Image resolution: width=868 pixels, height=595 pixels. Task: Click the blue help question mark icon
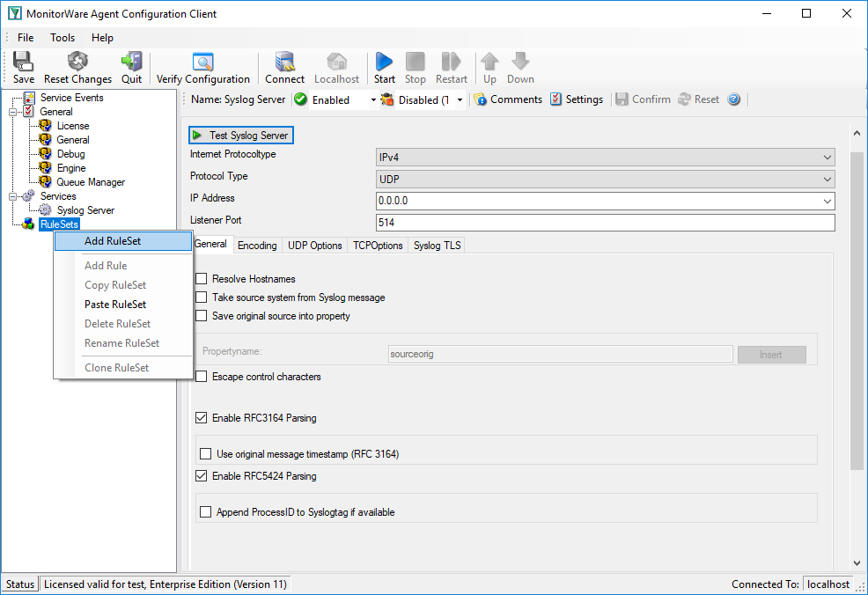(x=734, y=99)
